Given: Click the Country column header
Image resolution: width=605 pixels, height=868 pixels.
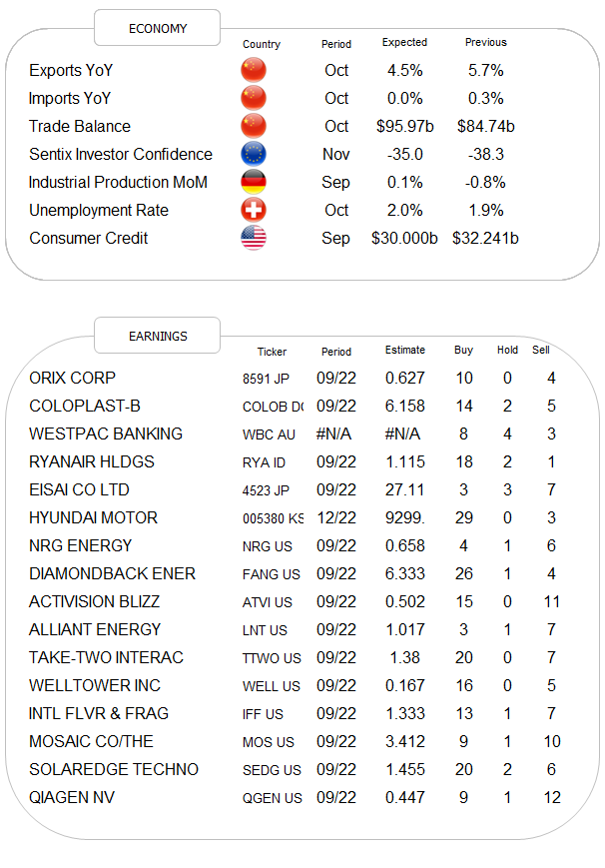Looking at the screenshot, I should (x=262, y=44).
